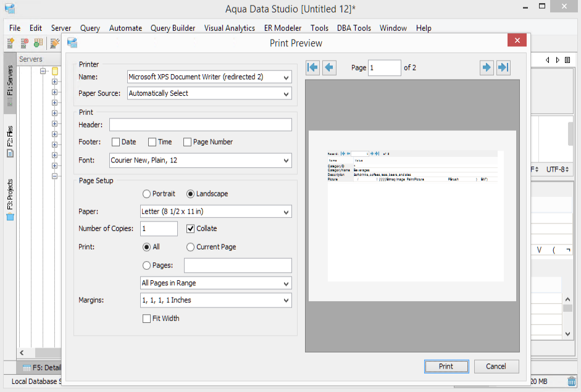Open the Query Builder menu

tap(173, 28)
